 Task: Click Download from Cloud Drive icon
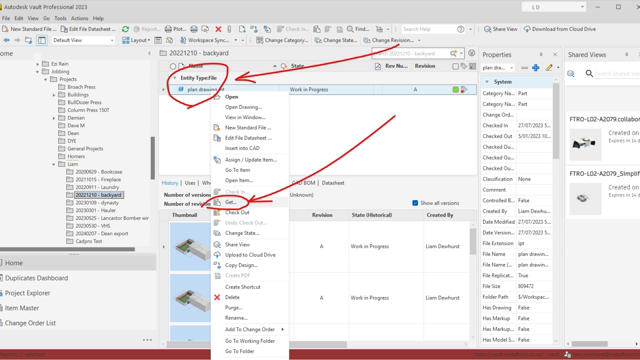[x=527, y=29]
